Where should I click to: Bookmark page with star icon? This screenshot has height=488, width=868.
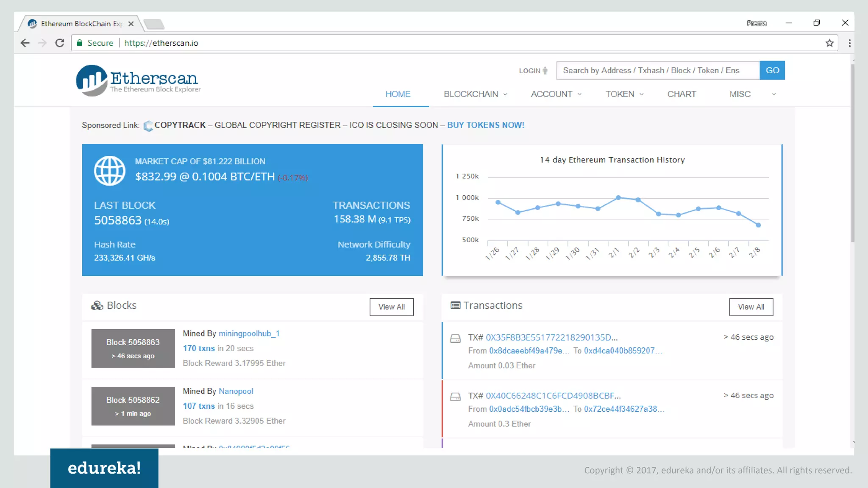tap(829, 43)
